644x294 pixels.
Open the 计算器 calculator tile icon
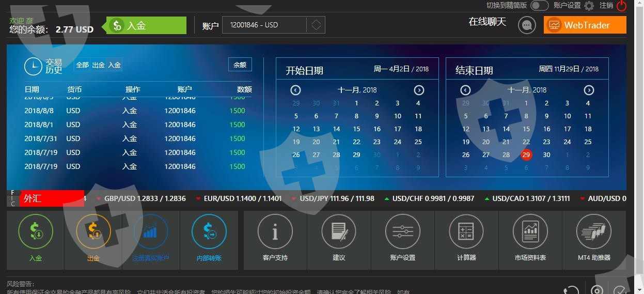coord(466,231)
